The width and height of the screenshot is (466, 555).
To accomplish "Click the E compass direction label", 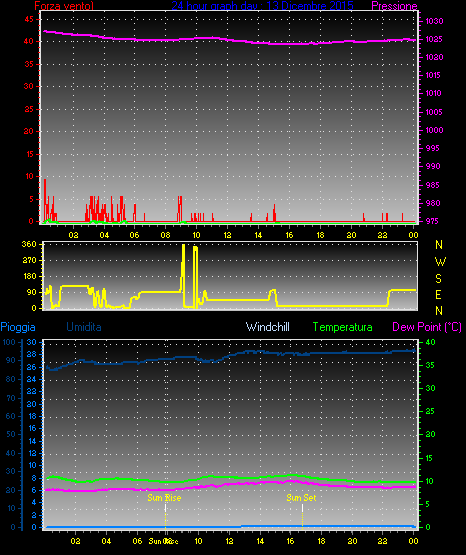I will [438, 294].
